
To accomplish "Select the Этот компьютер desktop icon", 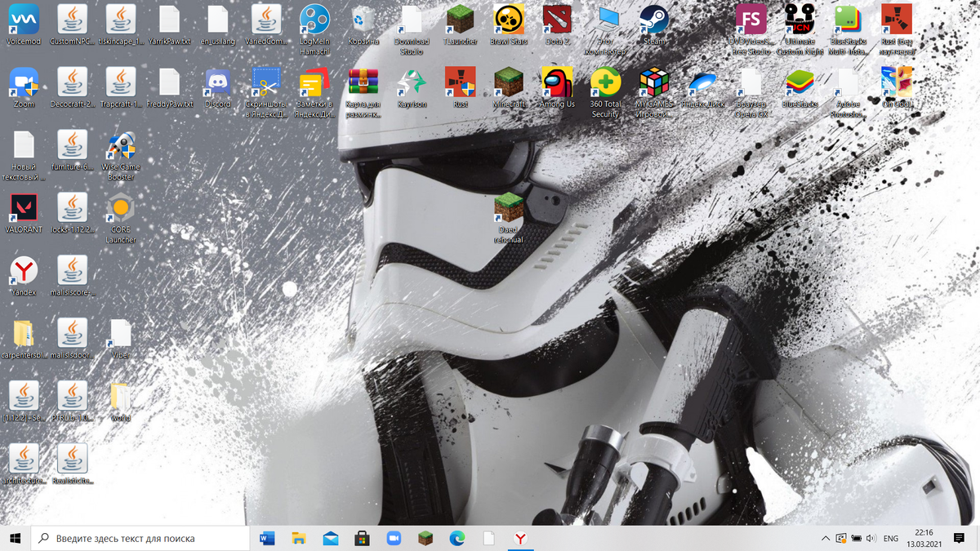I will click(x=606, y=29).
